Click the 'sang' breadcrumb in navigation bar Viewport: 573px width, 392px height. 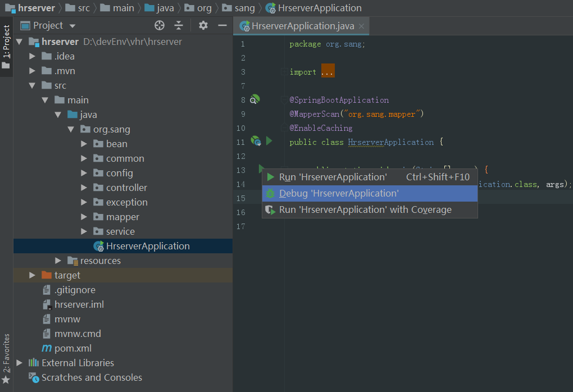click(244, 8)
